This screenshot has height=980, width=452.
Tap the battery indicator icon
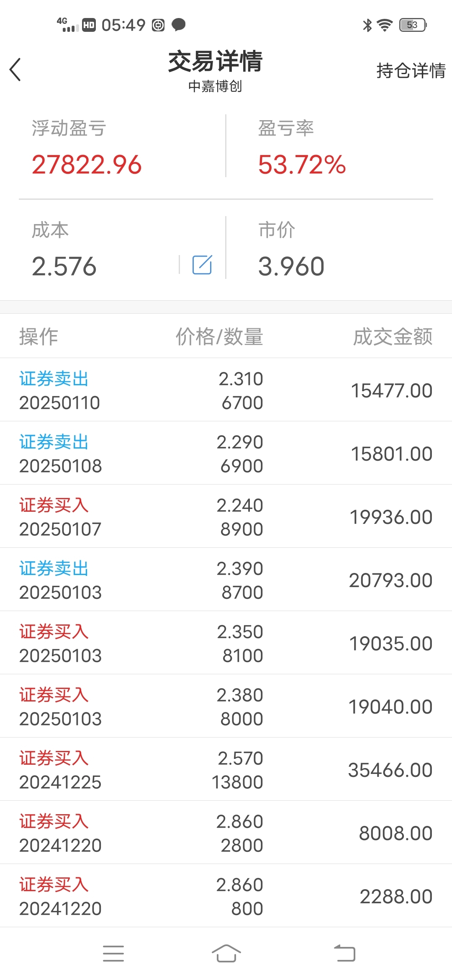[x=413, y=25]
